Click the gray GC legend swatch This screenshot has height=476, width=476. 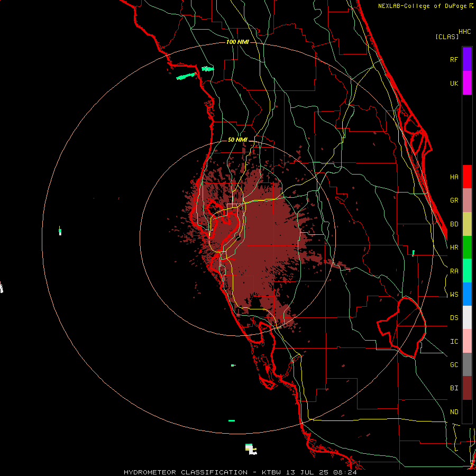click(467, 364)
